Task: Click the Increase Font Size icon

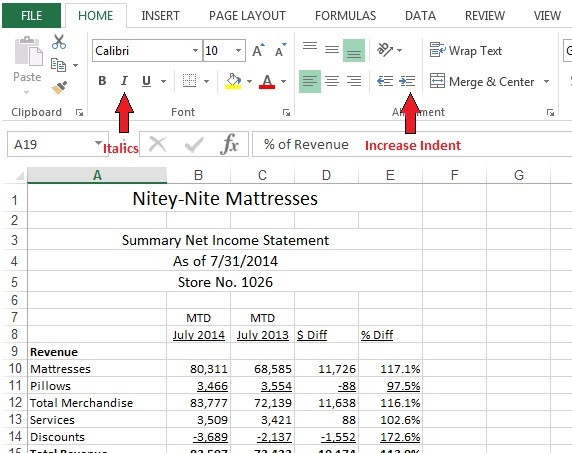Action: point(258,50)
